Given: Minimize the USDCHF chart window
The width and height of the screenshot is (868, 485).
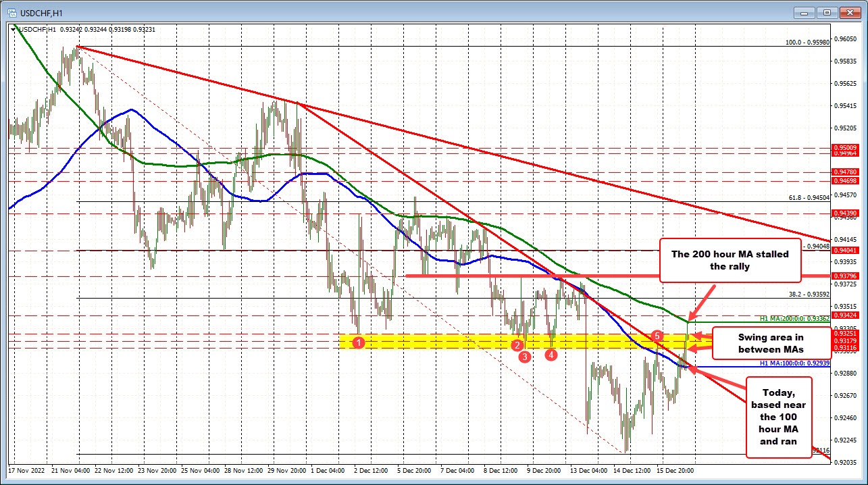Looking at the screenshot, I should pos(804,11).
